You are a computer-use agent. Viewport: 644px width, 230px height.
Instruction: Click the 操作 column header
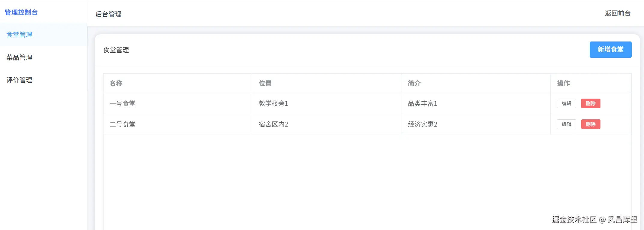[591, 83]
